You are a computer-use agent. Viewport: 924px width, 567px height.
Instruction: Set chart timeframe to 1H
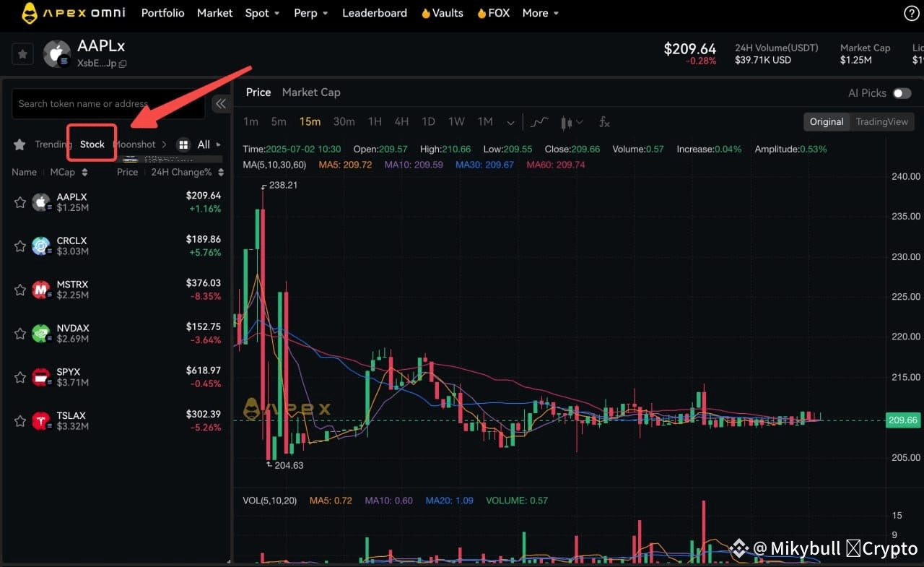pos(375,122)
